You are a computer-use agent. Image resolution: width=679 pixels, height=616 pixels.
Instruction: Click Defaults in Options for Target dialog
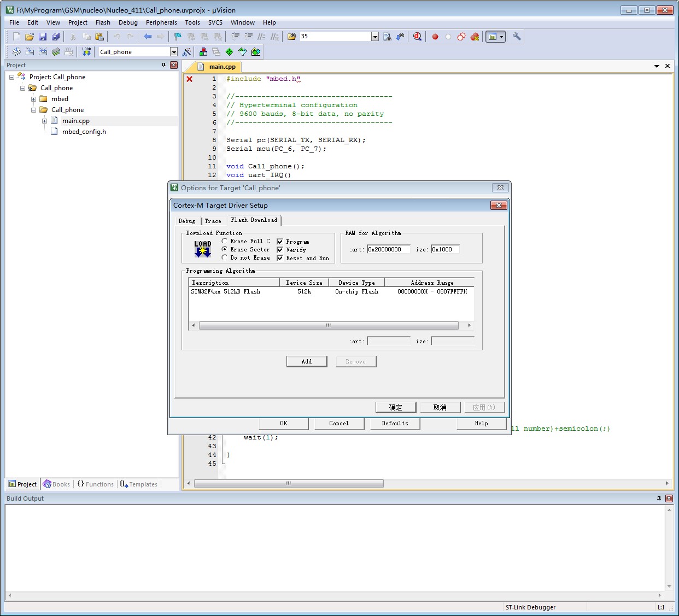pyautogui.click(x=395, y=424)
